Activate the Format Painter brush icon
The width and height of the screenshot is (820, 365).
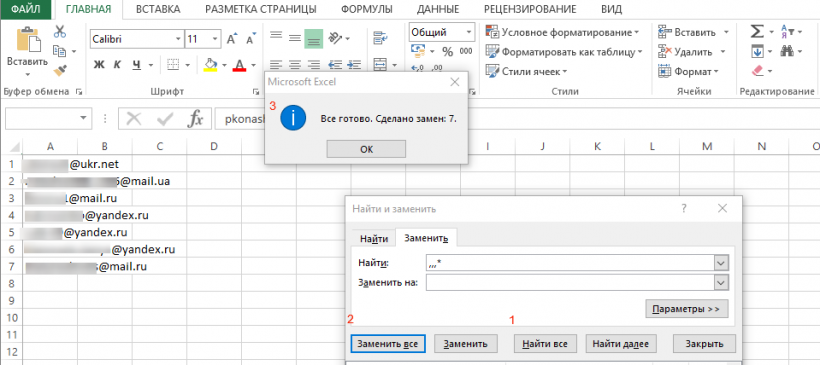point(60,70)
